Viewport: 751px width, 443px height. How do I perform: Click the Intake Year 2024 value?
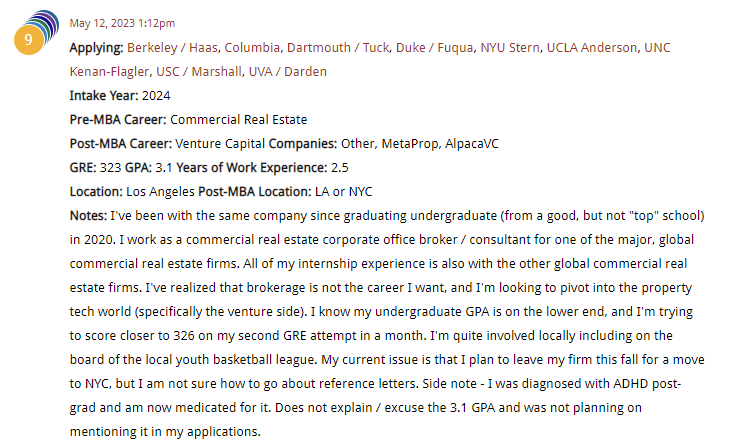[156, 95]
